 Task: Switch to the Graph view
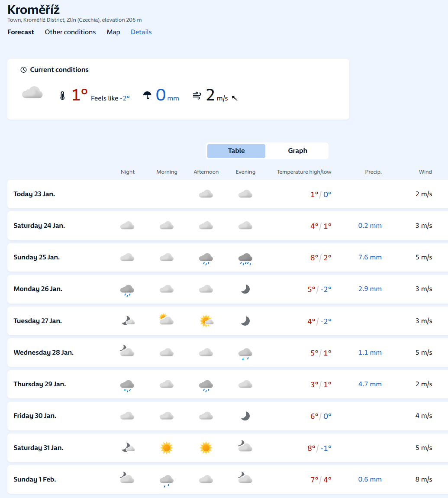(x=297, y=151)
